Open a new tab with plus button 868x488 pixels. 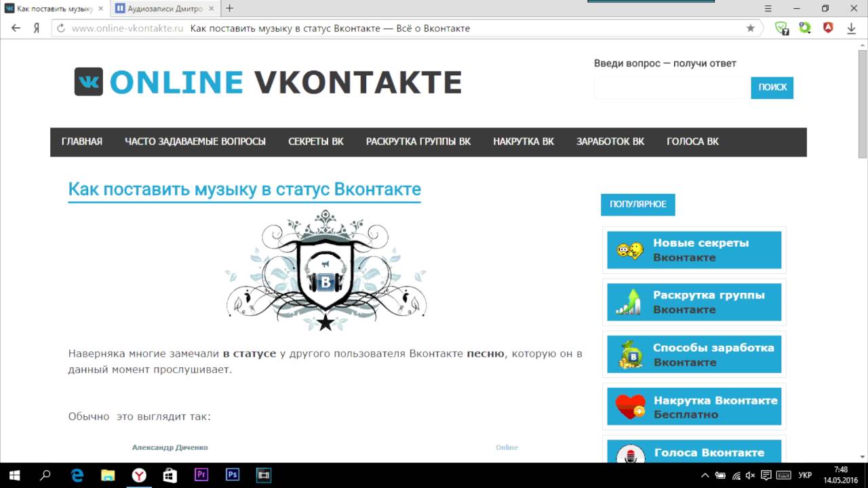229,8
